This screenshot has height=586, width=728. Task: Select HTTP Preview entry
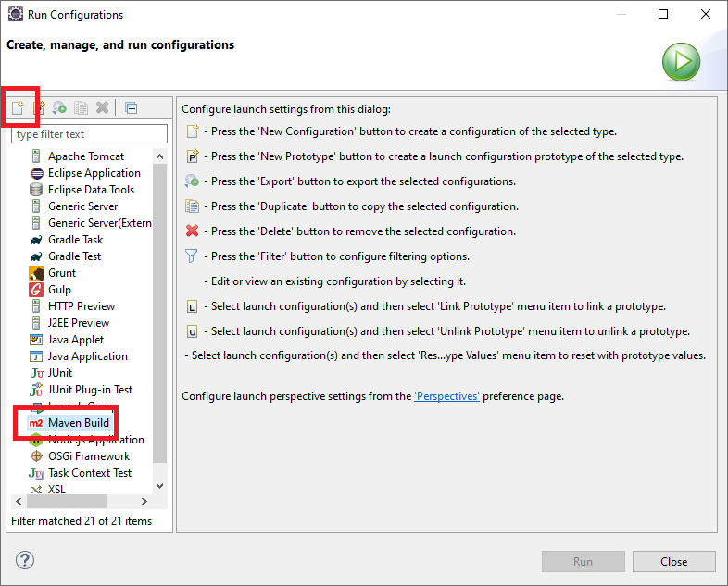point(82,306)
